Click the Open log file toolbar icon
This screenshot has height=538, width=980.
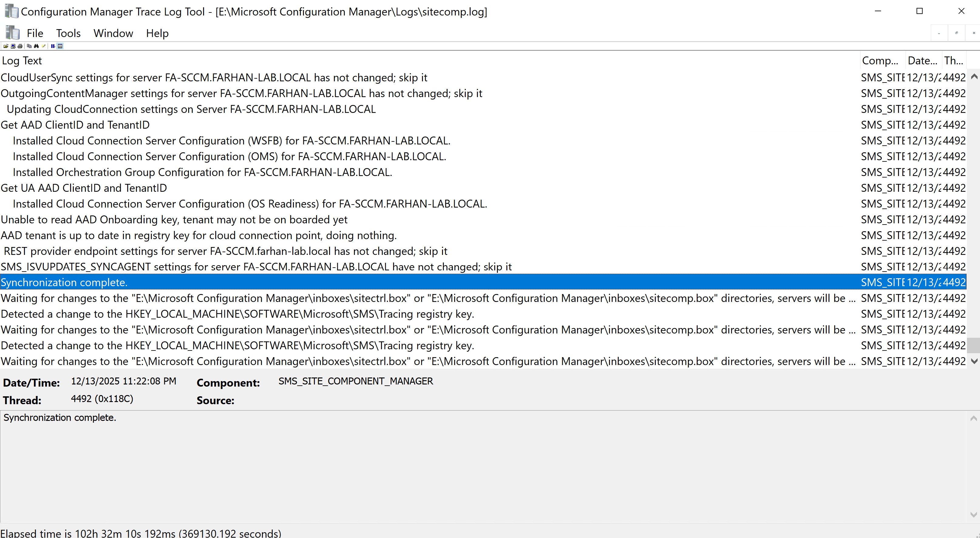coord(6,46)
